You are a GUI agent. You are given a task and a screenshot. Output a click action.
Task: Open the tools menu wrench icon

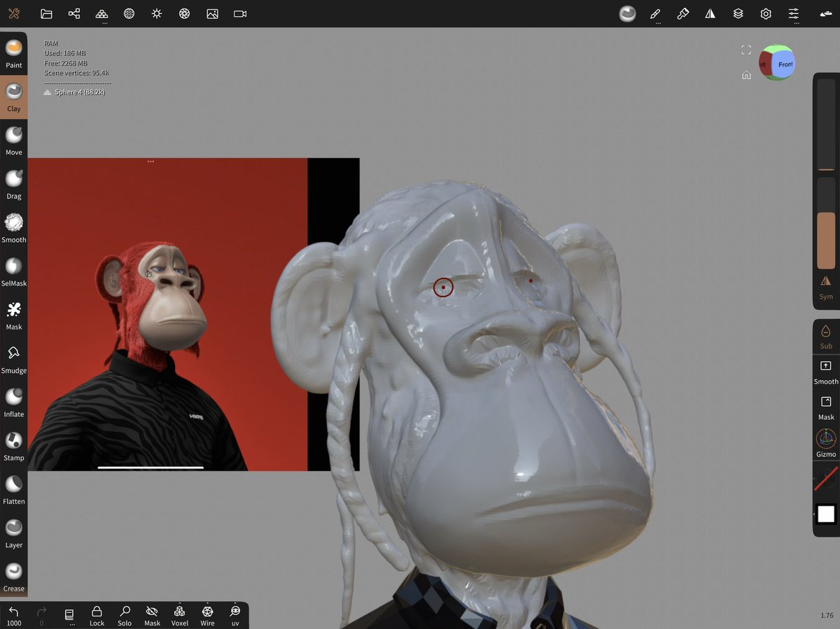[x=14, y=14]
